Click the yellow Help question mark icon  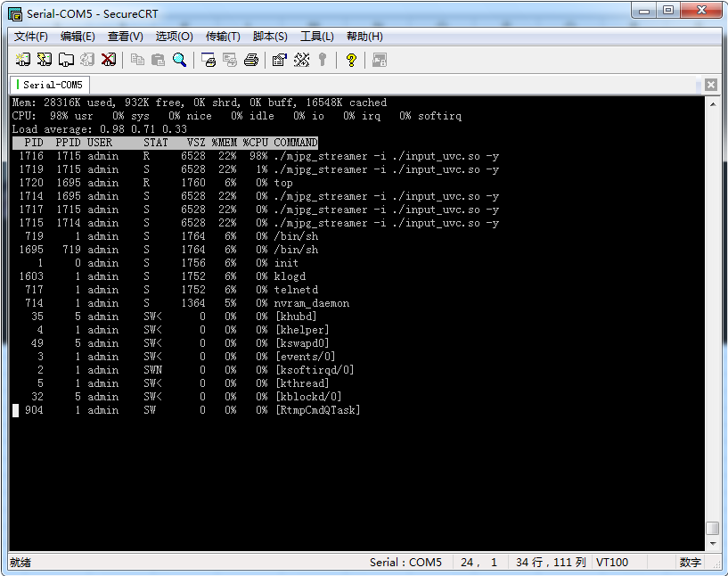351,60
